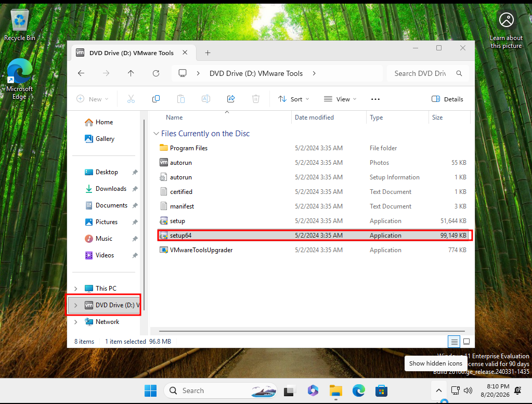Click the search magnifier in Explorer

pos(459,73)
